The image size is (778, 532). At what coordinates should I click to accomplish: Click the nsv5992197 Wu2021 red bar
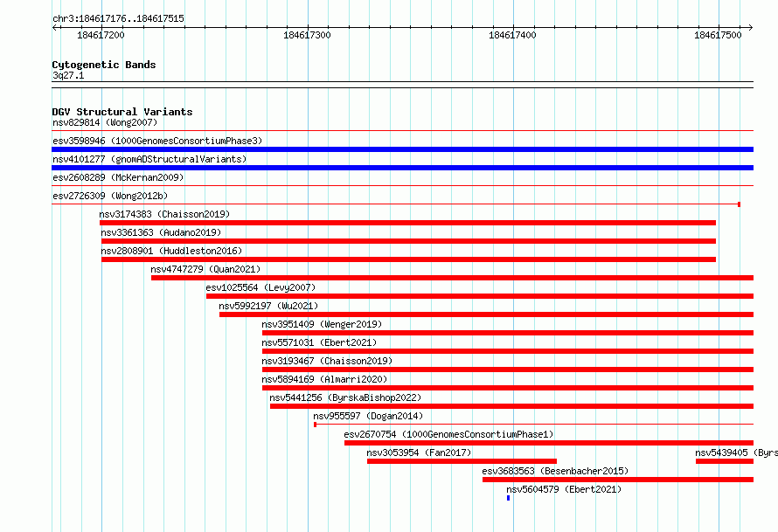[x=486, y=314]
